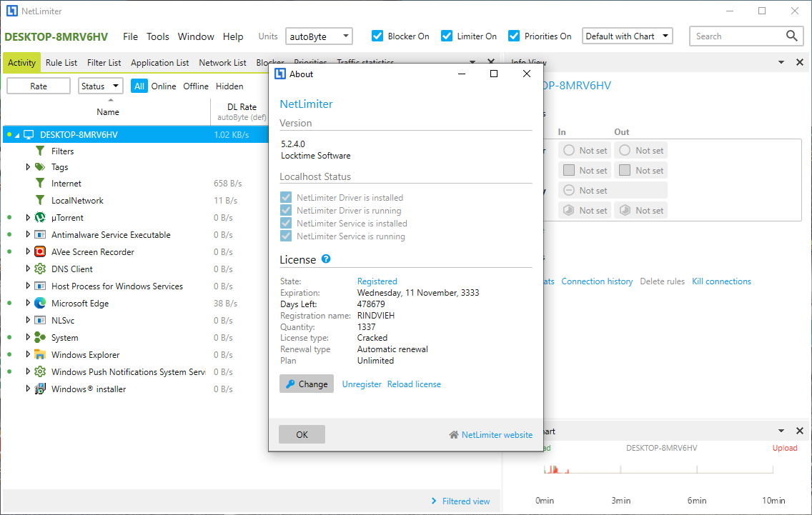Click the µTorrent application icon
This screenshot has height=515, width=812.
click(x=40, y=217)
